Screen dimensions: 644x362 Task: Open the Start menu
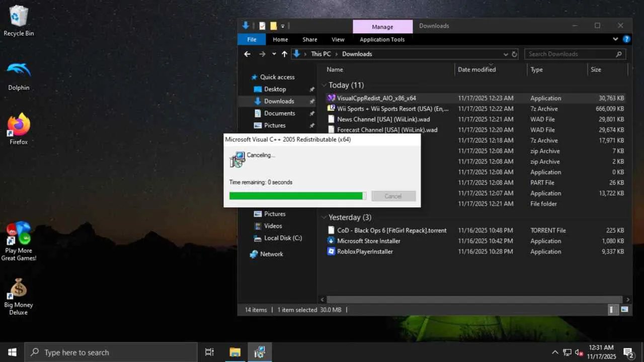click(x=12, y=352)
